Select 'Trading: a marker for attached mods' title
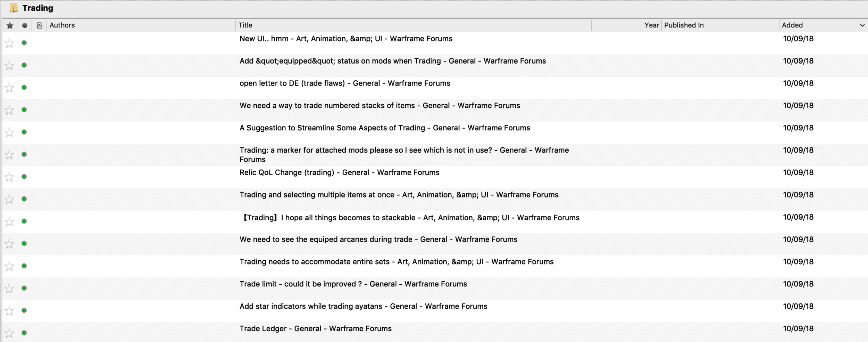Viewport: 868px width, 342px height. tap(404, 155)
